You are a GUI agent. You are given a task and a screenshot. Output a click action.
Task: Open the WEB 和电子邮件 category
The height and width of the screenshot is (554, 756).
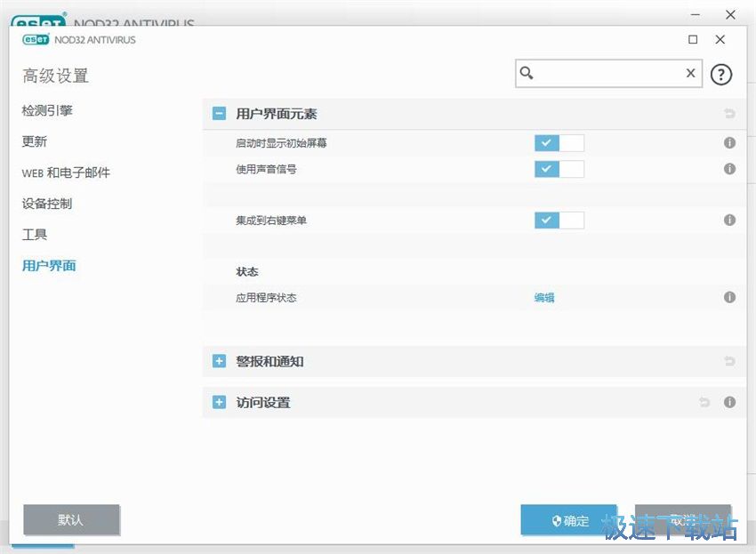(66, 173)
